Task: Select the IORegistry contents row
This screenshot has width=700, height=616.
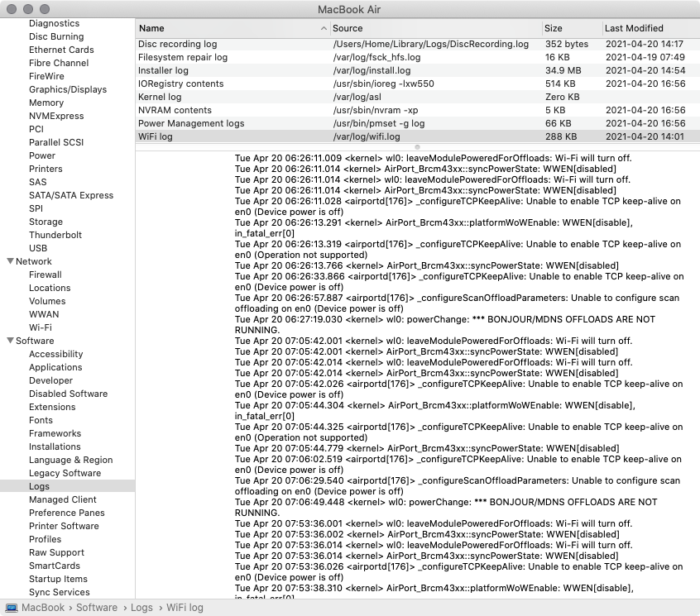Action: click(417, 84)
